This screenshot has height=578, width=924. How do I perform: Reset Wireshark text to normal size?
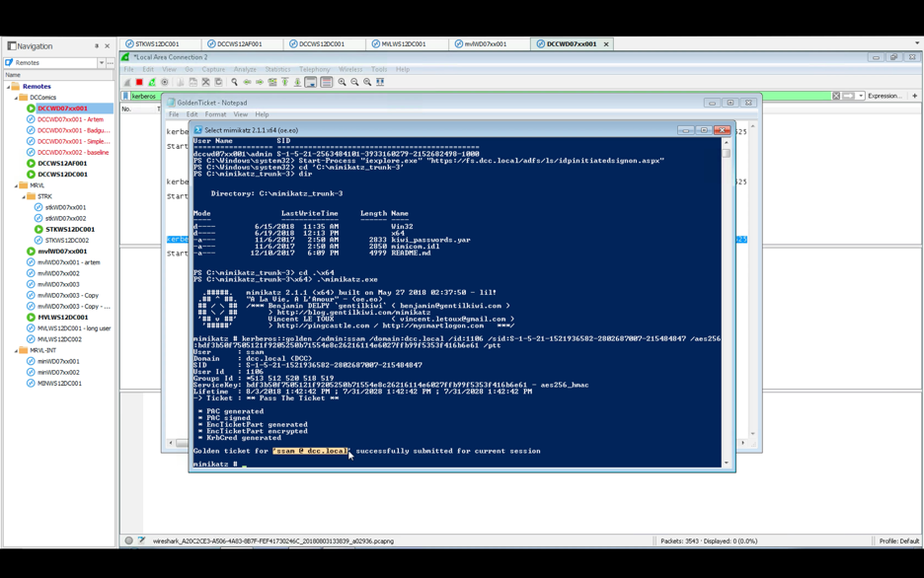[367, 83]
